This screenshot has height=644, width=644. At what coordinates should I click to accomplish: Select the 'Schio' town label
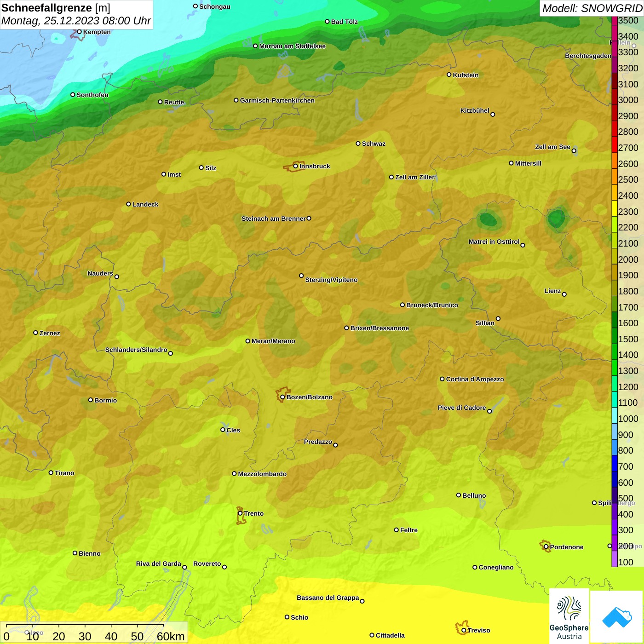coord(299,617)
